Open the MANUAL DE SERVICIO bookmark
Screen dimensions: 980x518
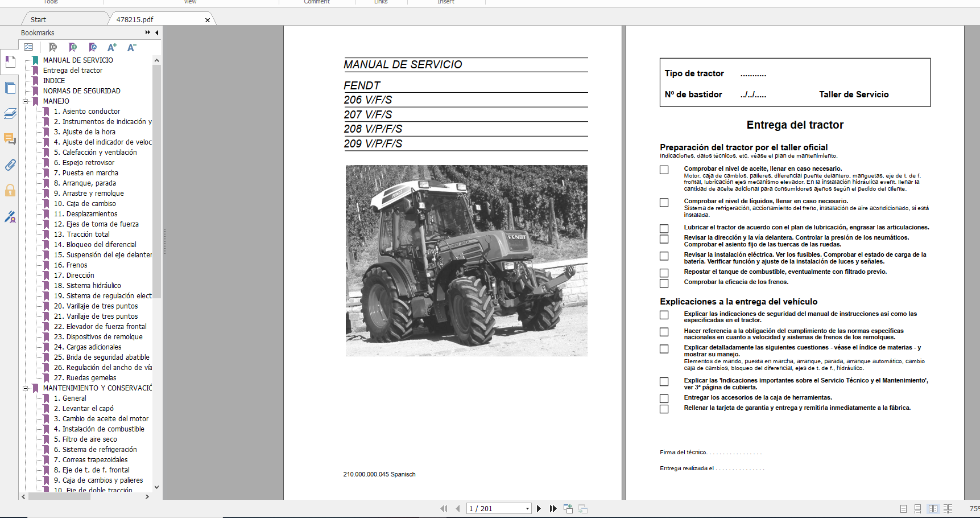(x=78, y=60)
